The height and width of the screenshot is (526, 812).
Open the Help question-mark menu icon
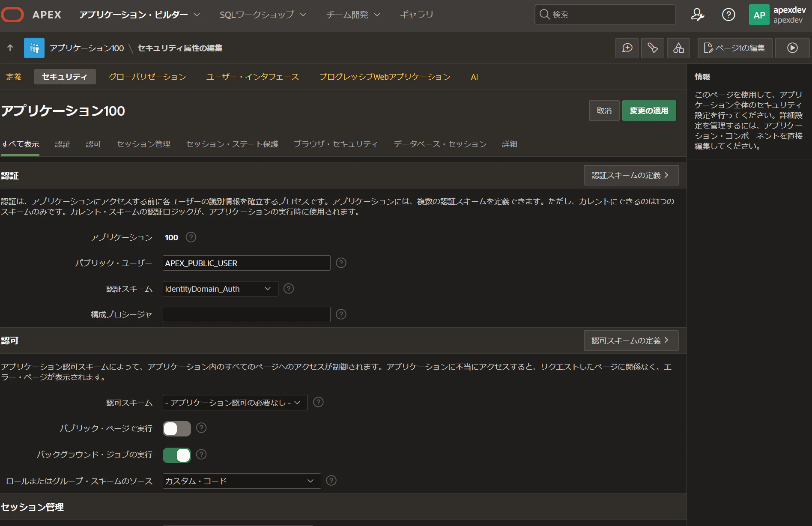coord(728,15)
